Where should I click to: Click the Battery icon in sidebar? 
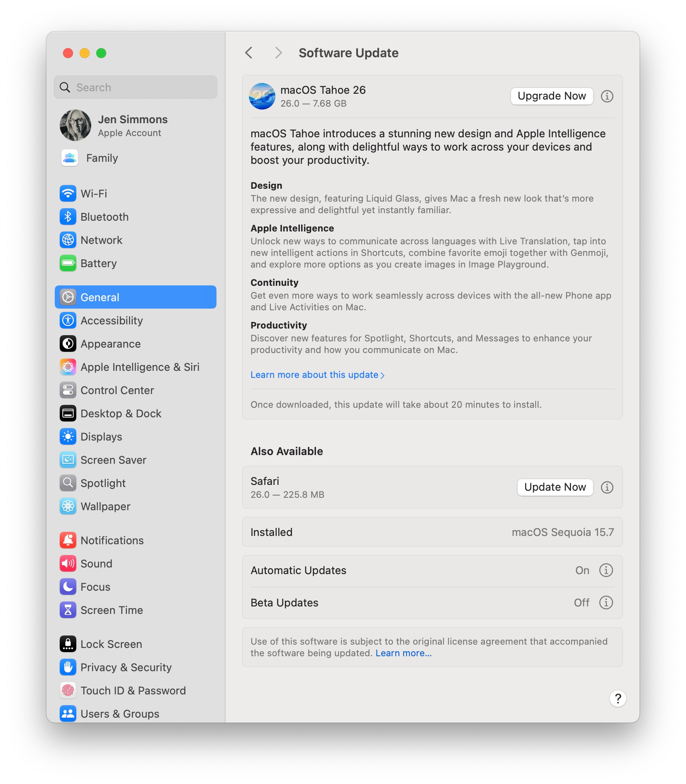(x=68, y=263)
